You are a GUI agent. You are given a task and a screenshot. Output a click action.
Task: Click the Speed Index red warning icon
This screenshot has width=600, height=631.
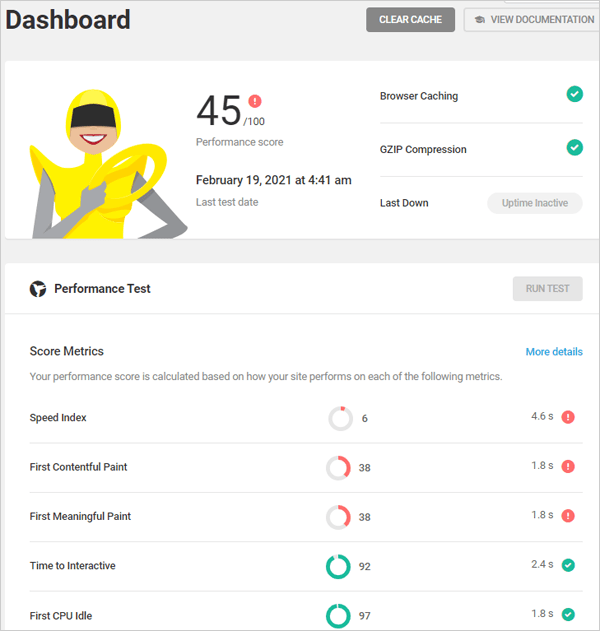coord(568,417)
